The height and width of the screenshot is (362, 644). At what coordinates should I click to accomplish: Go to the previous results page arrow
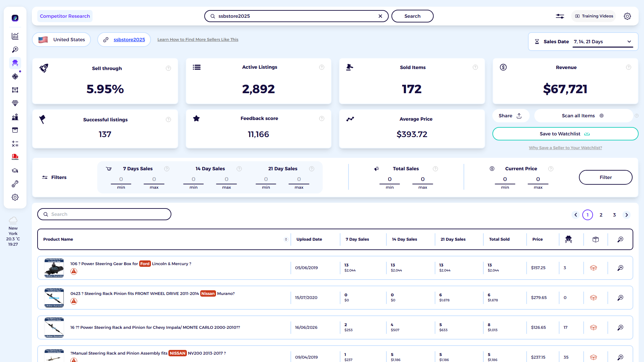tap(576, 215)
